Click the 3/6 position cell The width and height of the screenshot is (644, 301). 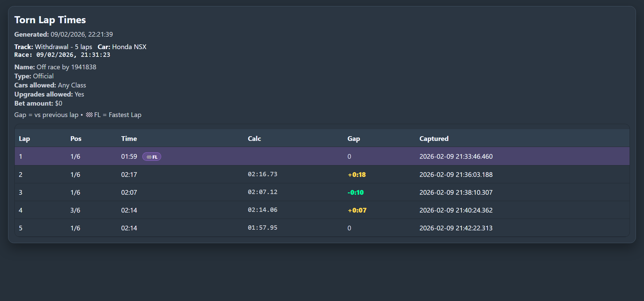pyautogui.click(x=75, y=210)
